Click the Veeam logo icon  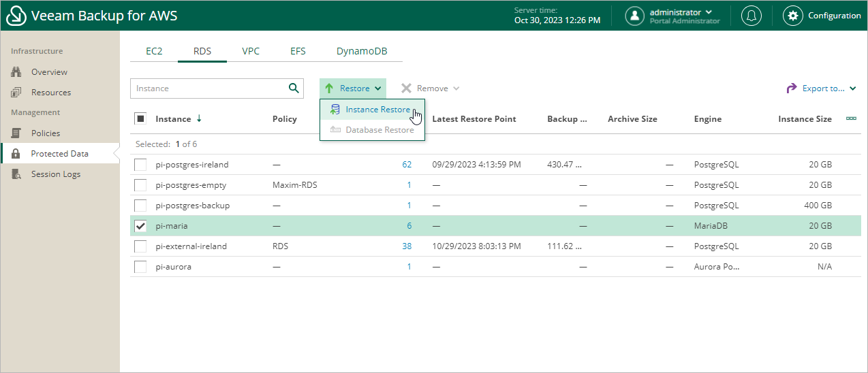[16, 16]
